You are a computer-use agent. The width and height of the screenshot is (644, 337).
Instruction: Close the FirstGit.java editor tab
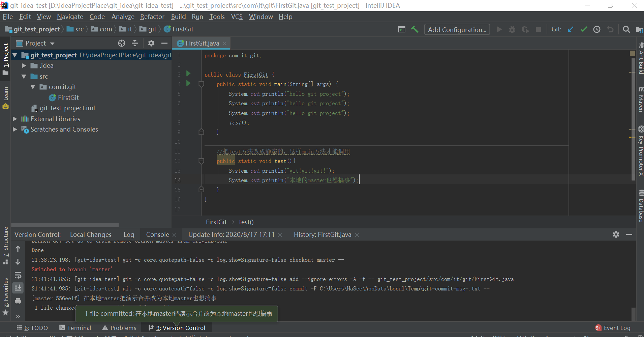tap(224, 43)
